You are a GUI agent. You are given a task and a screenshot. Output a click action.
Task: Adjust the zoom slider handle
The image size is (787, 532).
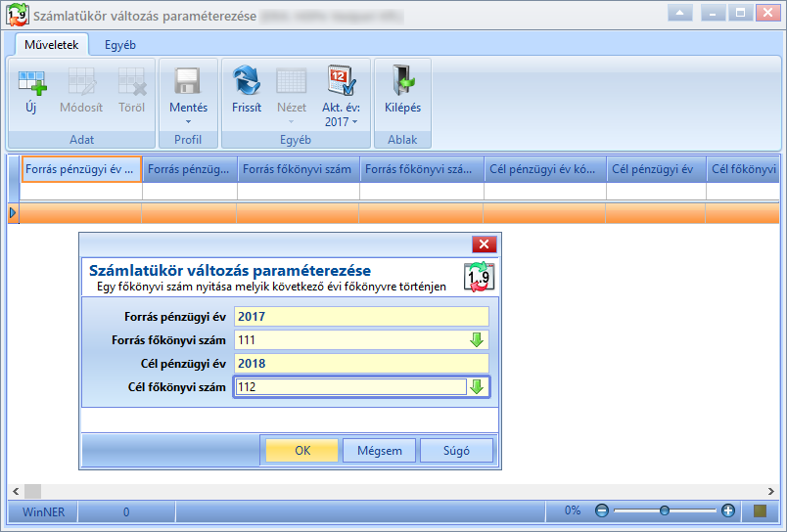point(664,510)
